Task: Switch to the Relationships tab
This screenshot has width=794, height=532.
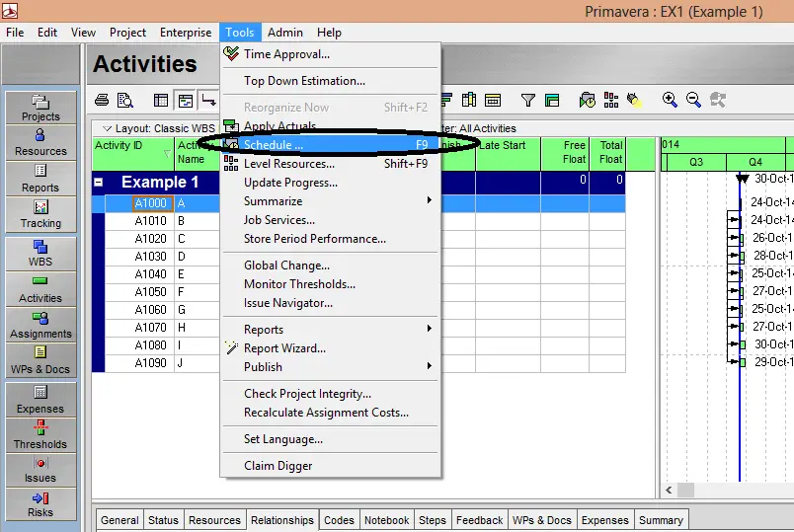Action: tap(282, 520)
